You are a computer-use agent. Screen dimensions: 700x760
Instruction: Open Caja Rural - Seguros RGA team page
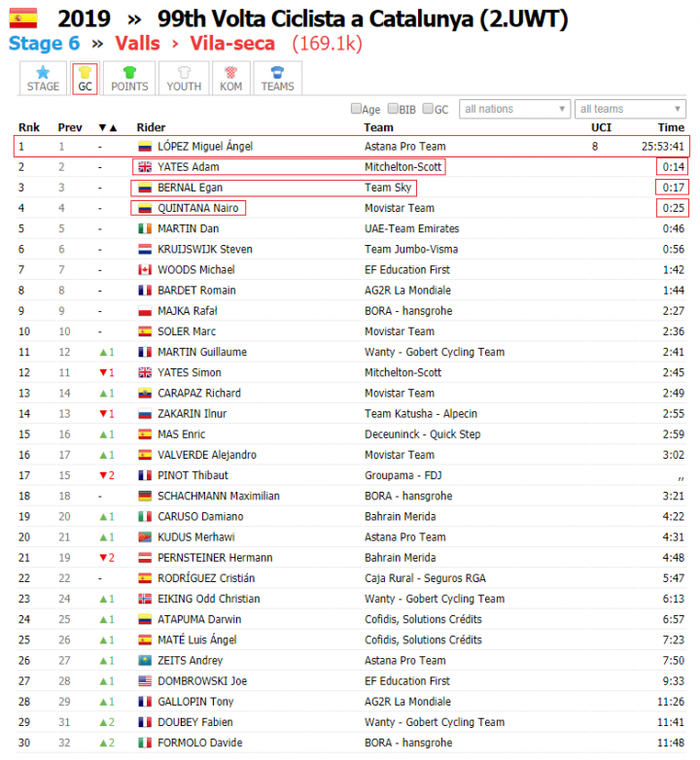425,578
